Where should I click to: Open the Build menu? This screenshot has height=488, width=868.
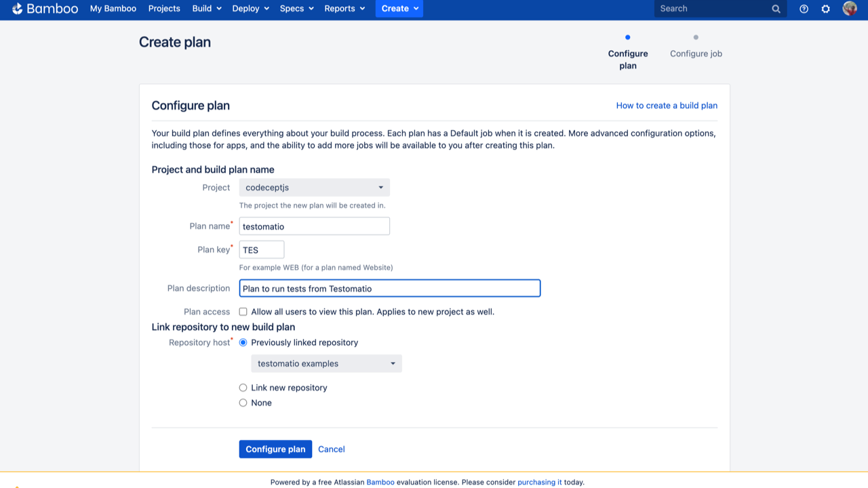207,9
